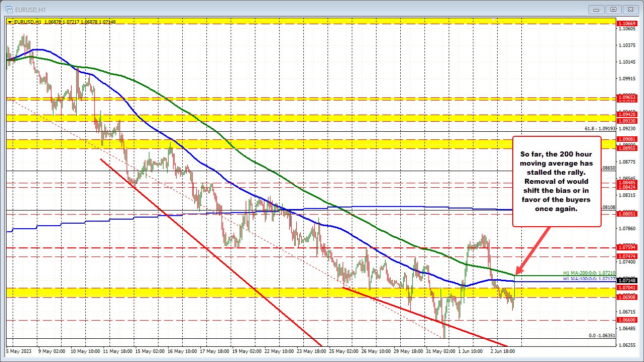Click the 61.8 - 1.09193 Fibonacci label
The image size is (644, 362).
(601, 129)
